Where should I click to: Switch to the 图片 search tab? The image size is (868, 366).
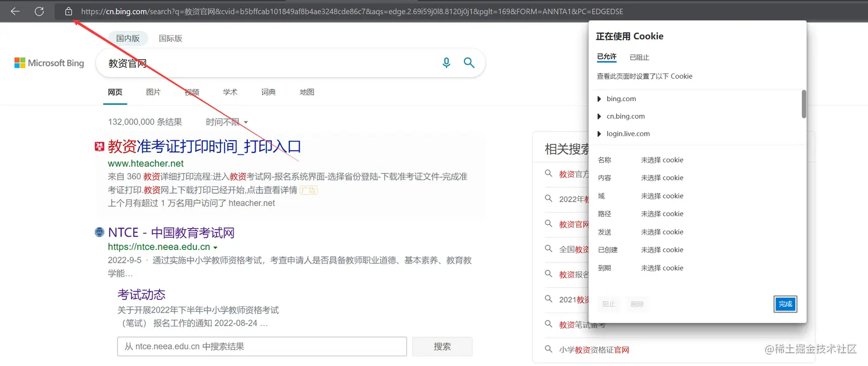153,92
